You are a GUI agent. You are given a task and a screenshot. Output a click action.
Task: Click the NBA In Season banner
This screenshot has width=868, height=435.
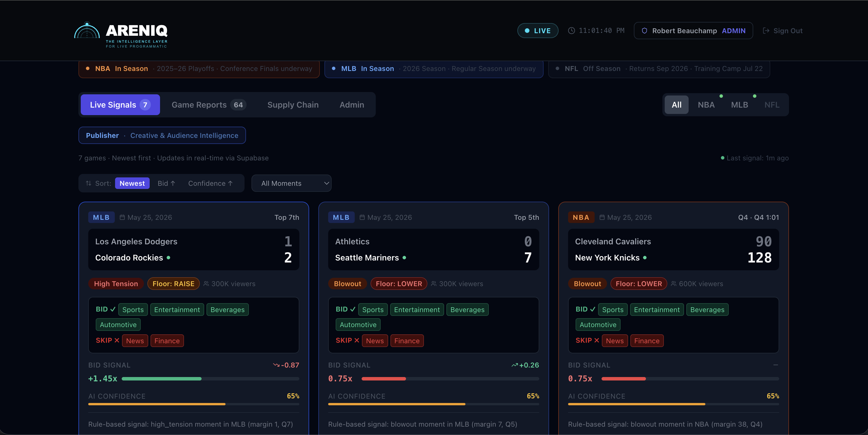tap(199, 69)
